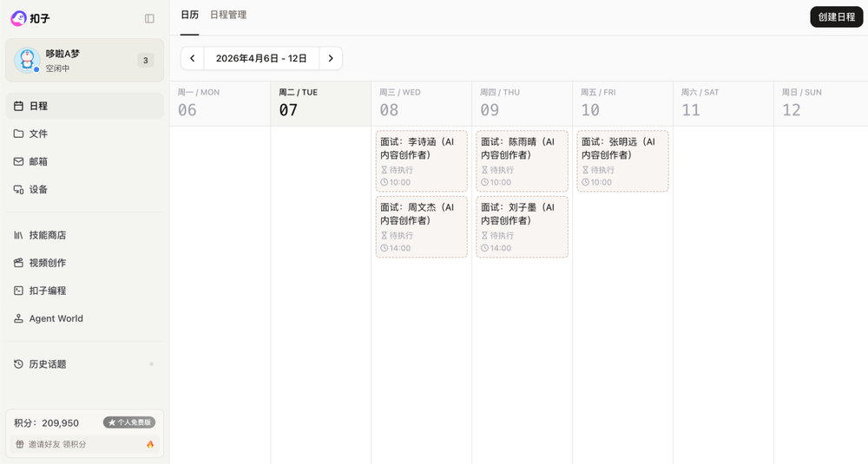Select the 周日 / SUN 12 day header
This screenshot has width=868, height=464.
tap(821, 103)
